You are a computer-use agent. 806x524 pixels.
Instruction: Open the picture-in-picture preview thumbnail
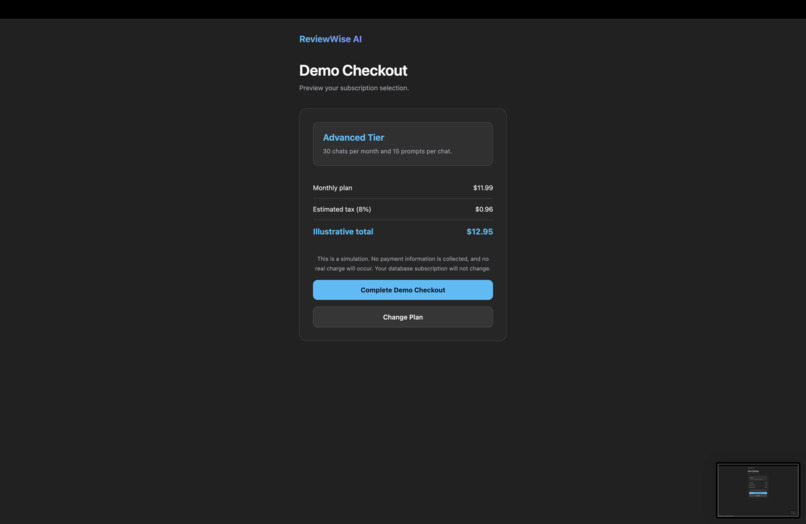tap(758, 490)
